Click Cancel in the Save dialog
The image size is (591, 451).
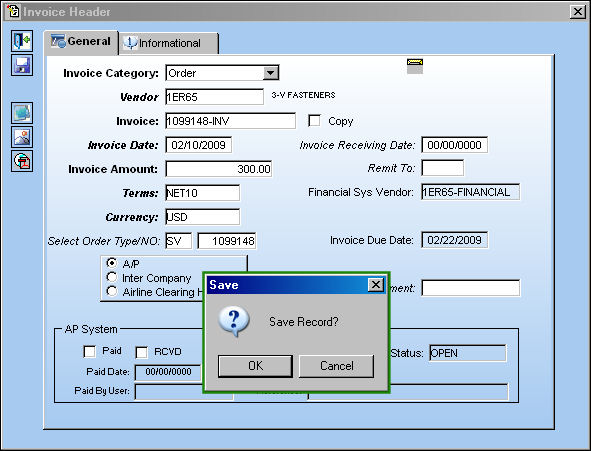point(337,366)
